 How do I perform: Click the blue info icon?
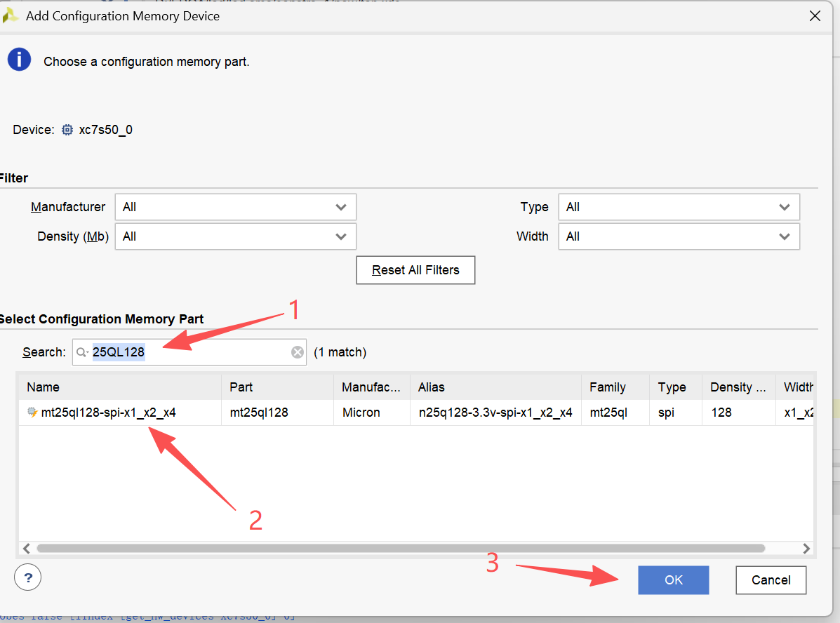pos(19,60)
